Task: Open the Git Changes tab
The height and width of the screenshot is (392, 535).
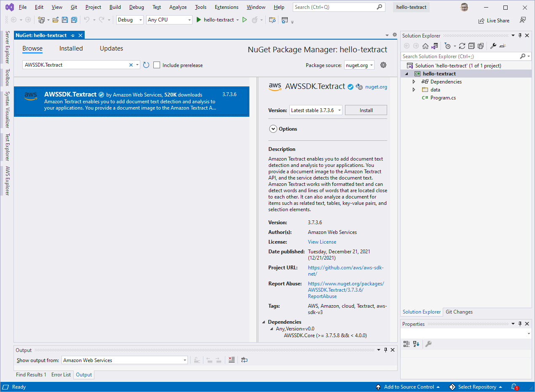Action: pyautogui.click(x=459, y=312)
